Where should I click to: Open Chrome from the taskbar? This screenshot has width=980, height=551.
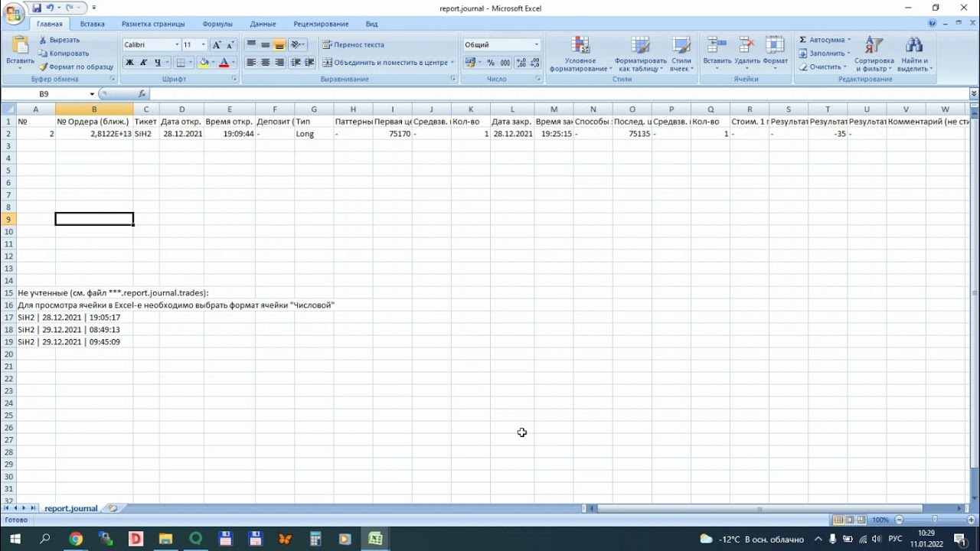tap(75, 539)
